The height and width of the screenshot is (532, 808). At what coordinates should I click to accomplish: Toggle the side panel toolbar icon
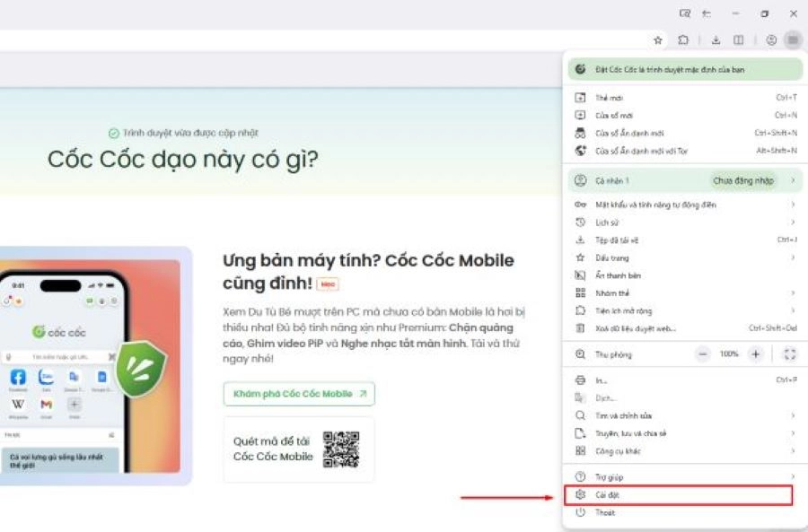click(x=739, y=40)
